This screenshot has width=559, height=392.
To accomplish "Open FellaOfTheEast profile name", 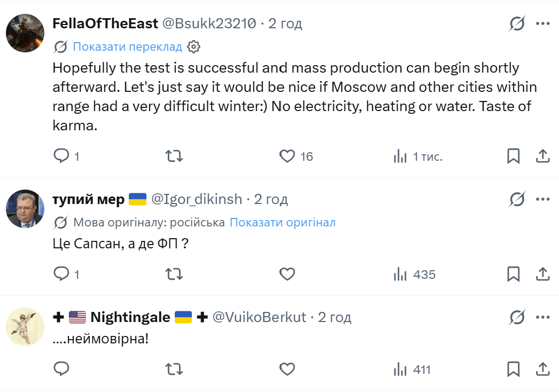I will (105, 23).
